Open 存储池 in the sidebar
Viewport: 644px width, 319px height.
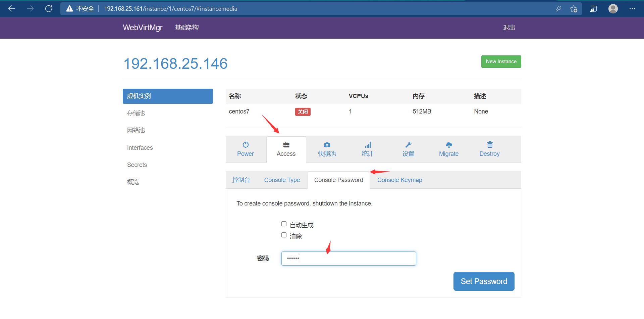click(x=136, y=113)
